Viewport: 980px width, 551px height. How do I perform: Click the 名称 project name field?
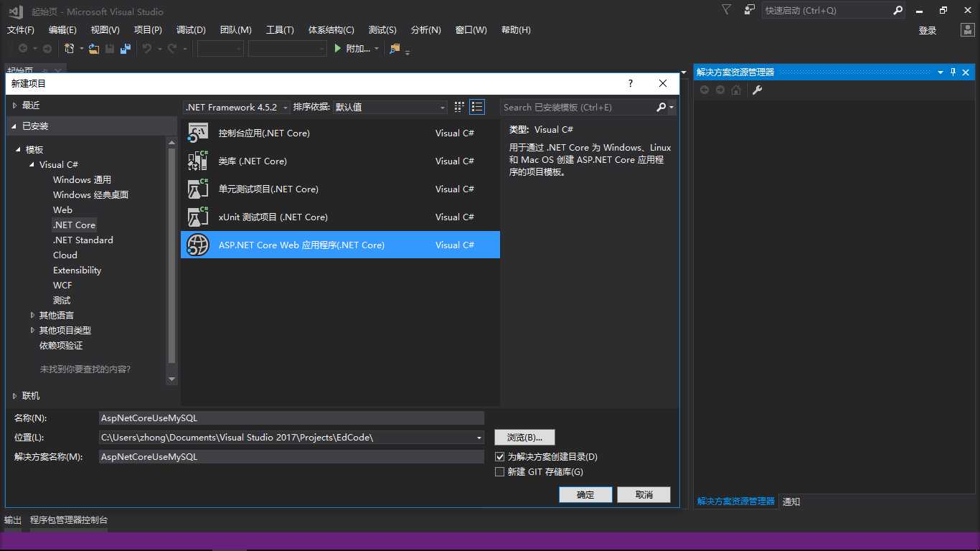pyautogui.click(x=291, y=418)
